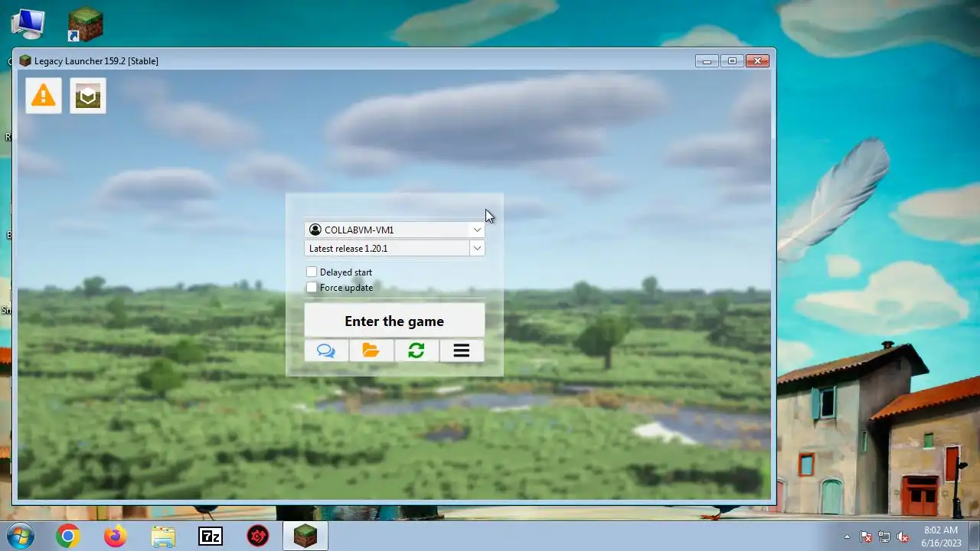
Task: Click the Enter the game button
Action: [x=394, y=321]
